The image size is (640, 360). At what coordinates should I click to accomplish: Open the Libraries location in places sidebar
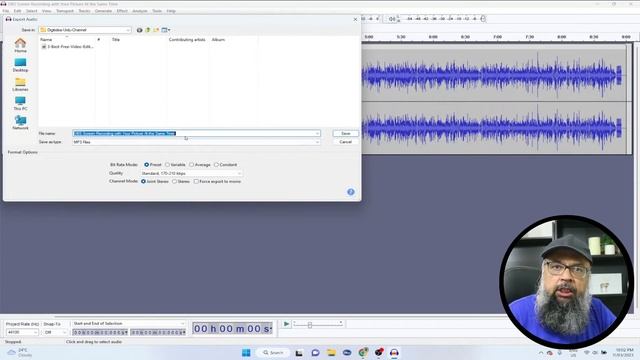tap(20, 84)
